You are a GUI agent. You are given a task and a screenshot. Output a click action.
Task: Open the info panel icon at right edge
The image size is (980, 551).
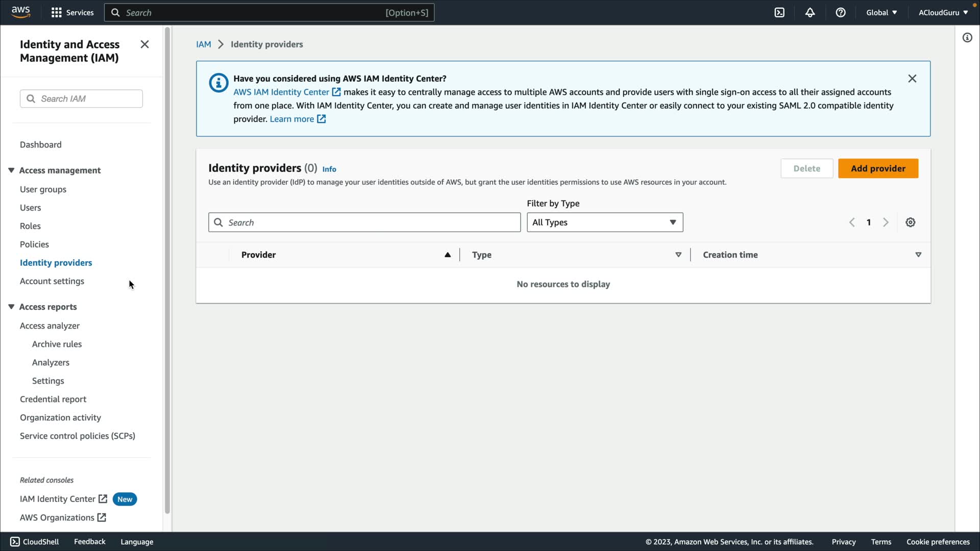pos(967,38)
